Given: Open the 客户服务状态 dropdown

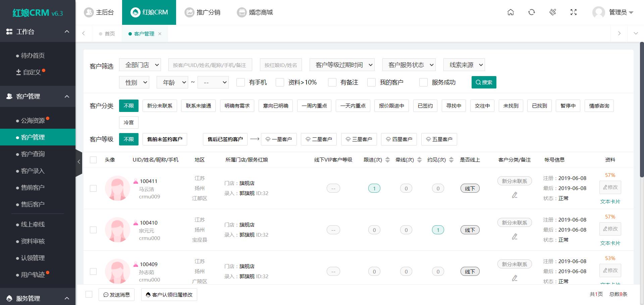Looking at the screenshot, I should point(409,65).
